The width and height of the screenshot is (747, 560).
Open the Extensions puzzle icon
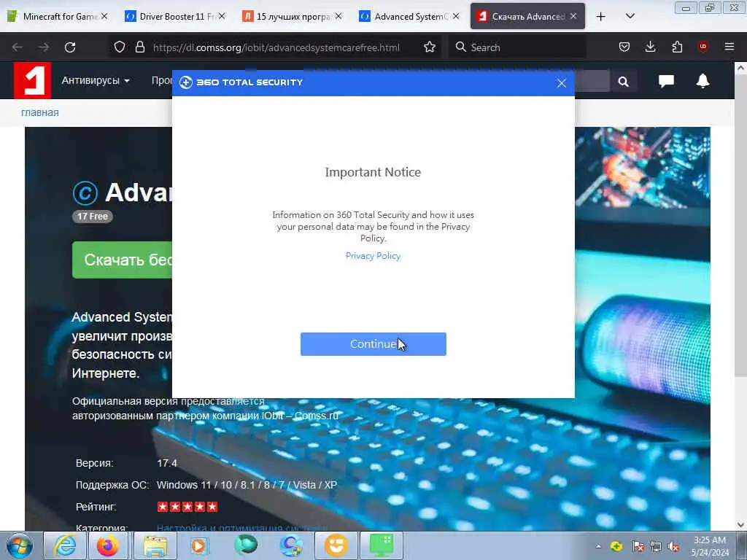point(677,47)
